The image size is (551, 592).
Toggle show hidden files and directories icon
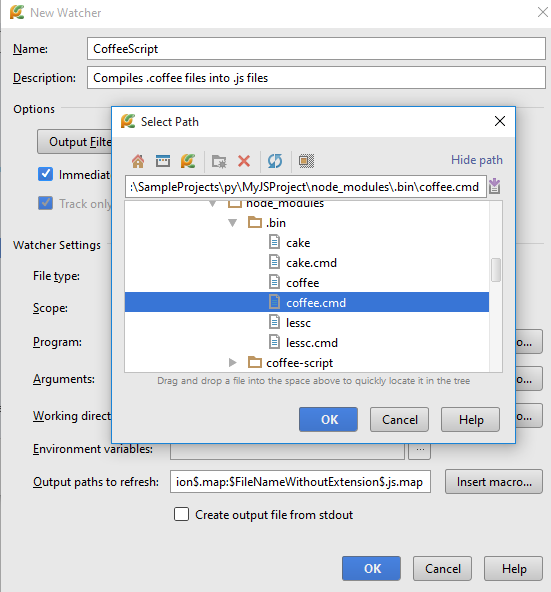306,161
